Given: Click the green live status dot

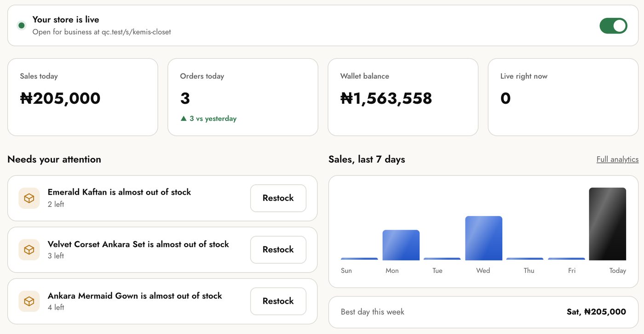Looking at the screenshot, I should click(21, 26).
